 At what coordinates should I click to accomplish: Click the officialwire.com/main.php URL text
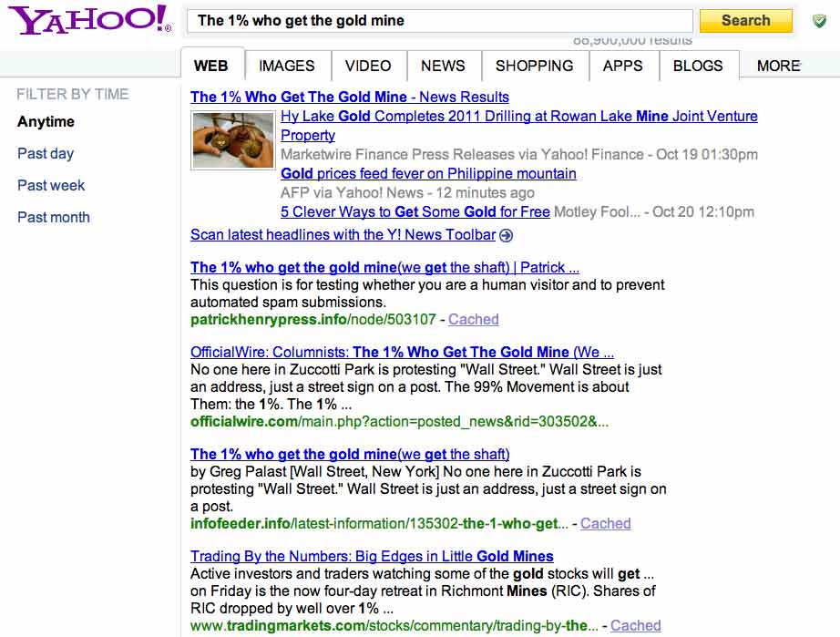click(400, 422)
